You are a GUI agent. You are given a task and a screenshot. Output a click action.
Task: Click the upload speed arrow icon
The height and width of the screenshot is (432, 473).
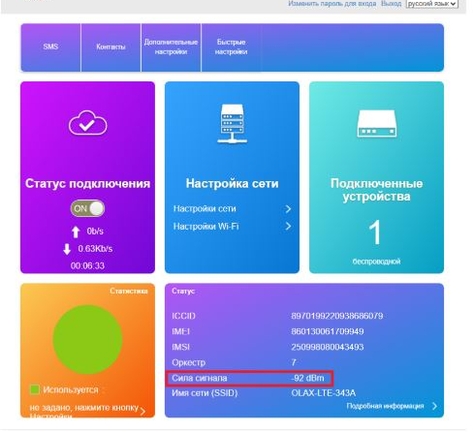[76, 232]
